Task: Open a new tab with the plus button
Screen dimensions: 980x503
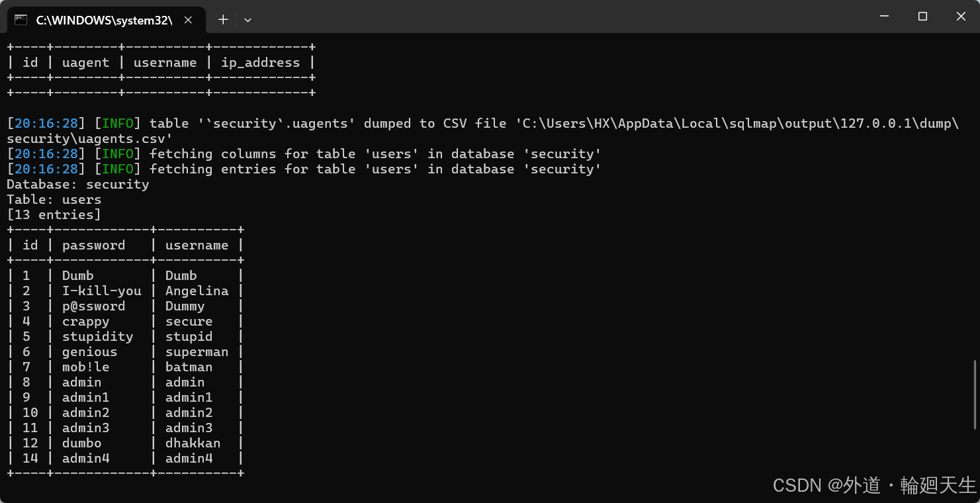Action: 222,19
